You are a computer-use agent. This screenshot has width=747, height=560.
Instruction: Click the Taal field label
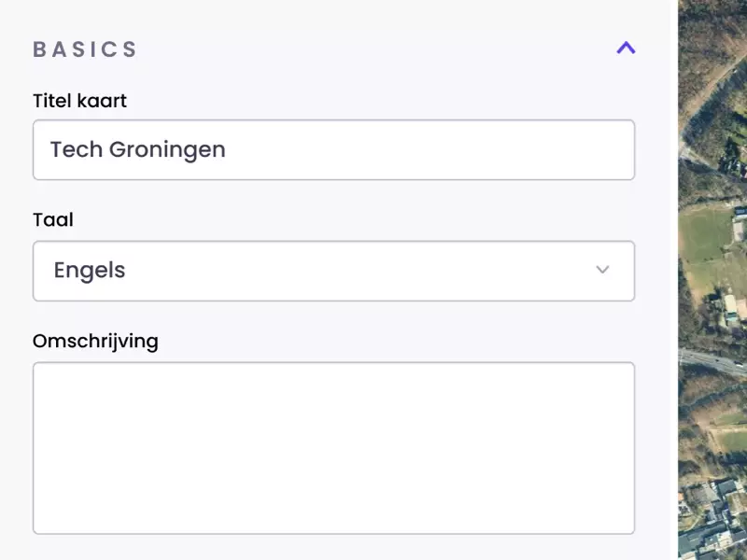(x=53, y=220)
